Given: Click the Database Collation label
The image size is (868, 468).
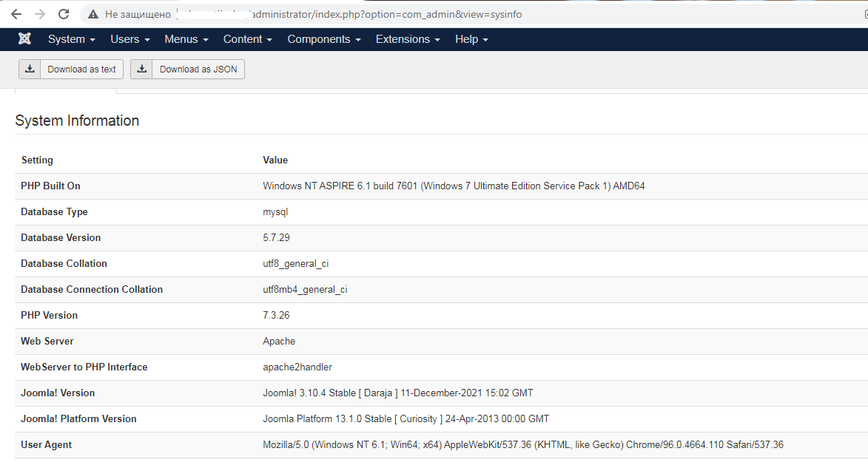Looking at the screenshot, I should (x=64, y=264).
